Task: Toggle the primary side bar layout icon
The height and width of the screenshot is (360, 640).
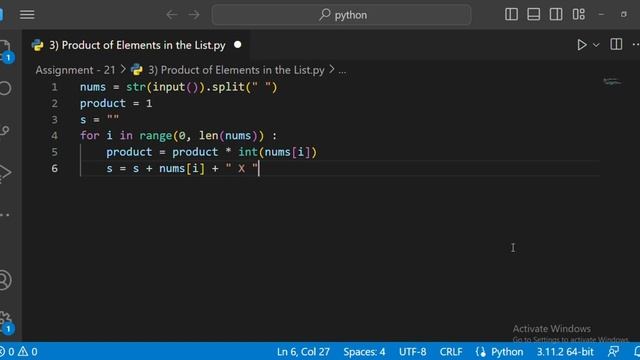Action: click(511, 14)
